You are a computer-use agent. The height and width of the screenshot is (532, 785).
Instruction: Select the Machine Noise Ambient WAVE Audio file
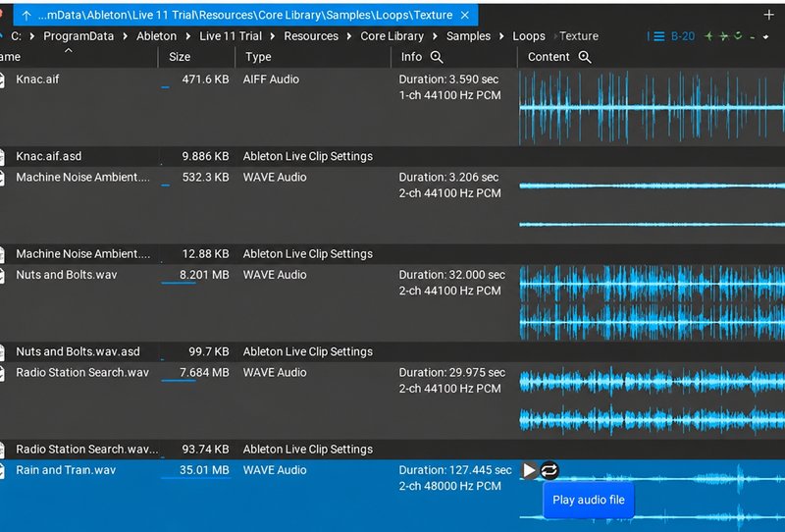82,178
